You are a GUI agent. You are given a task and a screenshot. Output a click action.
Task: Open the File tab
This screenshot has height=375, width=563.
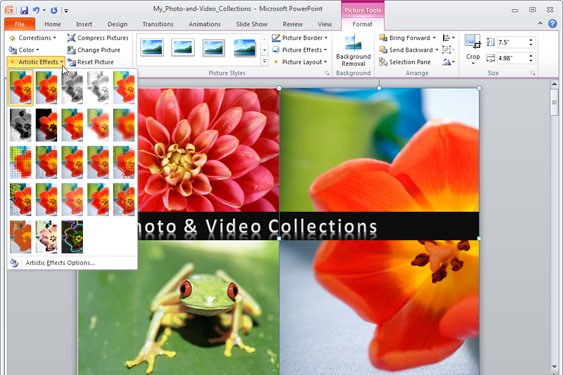(20, 24)
